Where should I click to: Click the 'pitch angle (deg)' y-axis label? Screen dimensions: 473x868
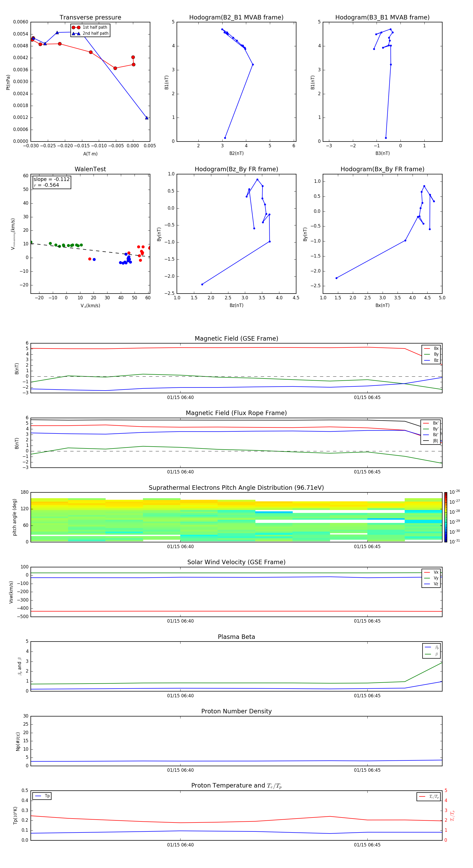pyautogui.click(x=14, y=517)
